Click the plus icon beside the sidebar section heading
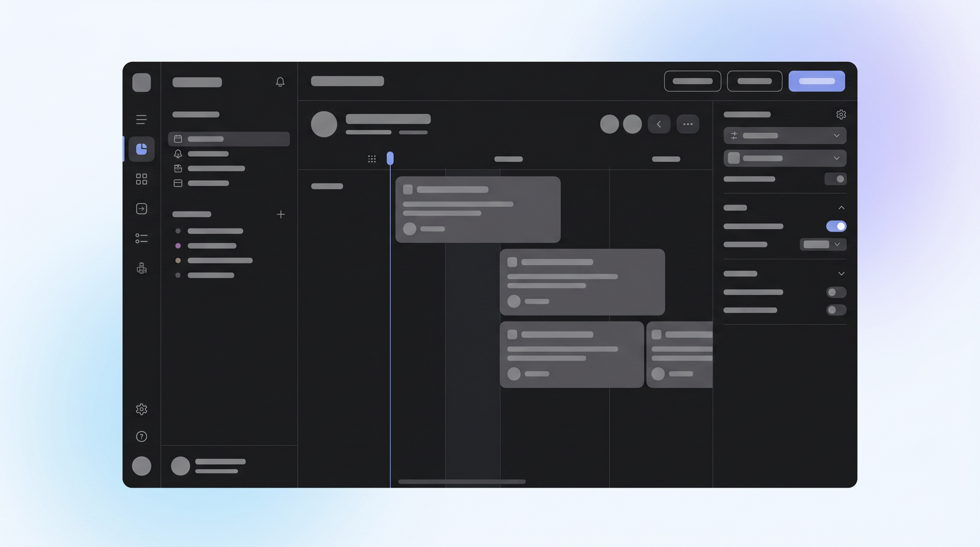Viewport: 980px width, 547px height. pyautogui.click(x=281, y=214)
